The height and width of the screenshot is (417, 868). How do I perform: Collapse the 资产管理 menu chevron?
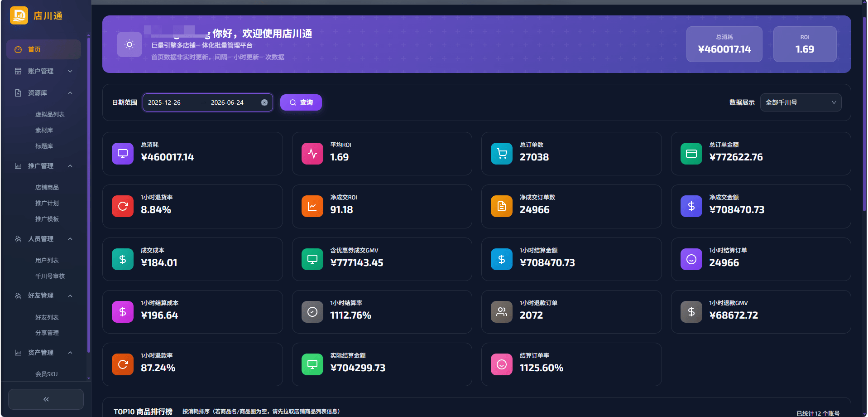tap(70, 353)
